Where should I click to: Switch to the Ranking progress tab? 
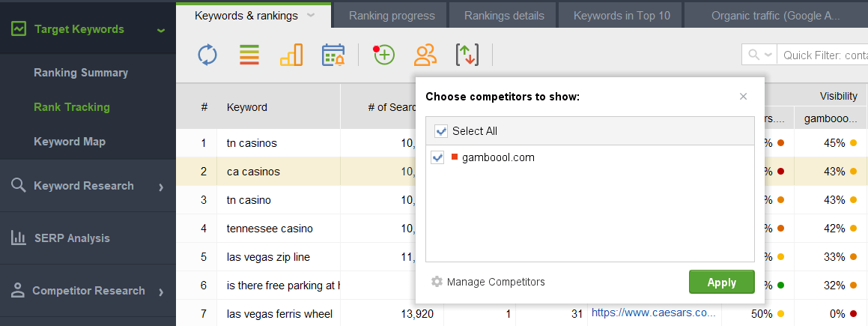coord(392,16)
